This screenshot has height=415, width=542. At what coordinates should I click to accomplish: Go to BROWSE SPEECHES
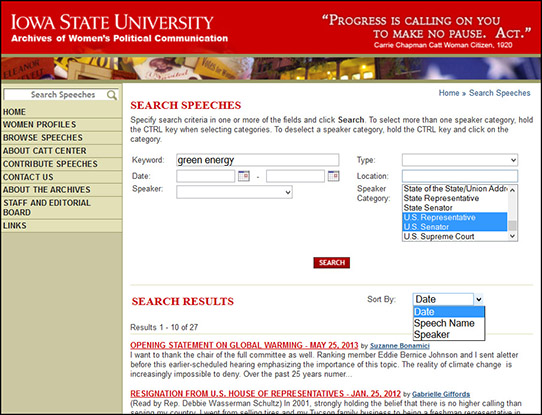pos(62,138)
